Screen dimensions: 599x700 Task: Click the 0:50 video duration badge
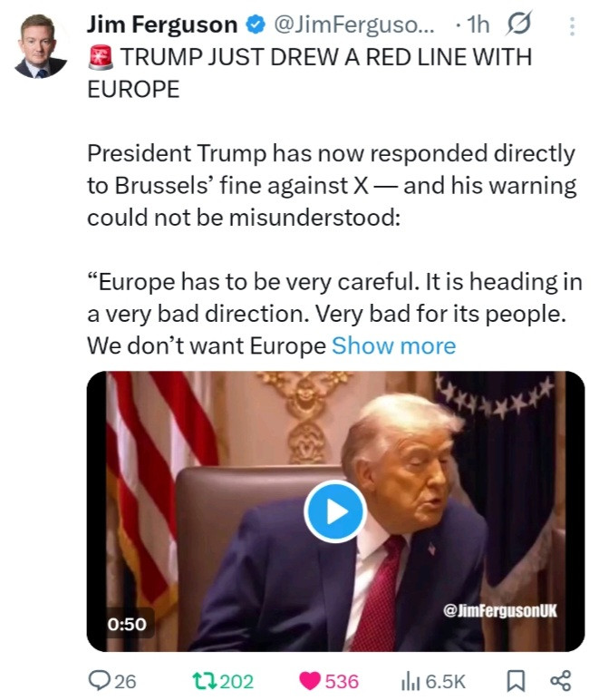pyautogui.click(x=127, y=624)
